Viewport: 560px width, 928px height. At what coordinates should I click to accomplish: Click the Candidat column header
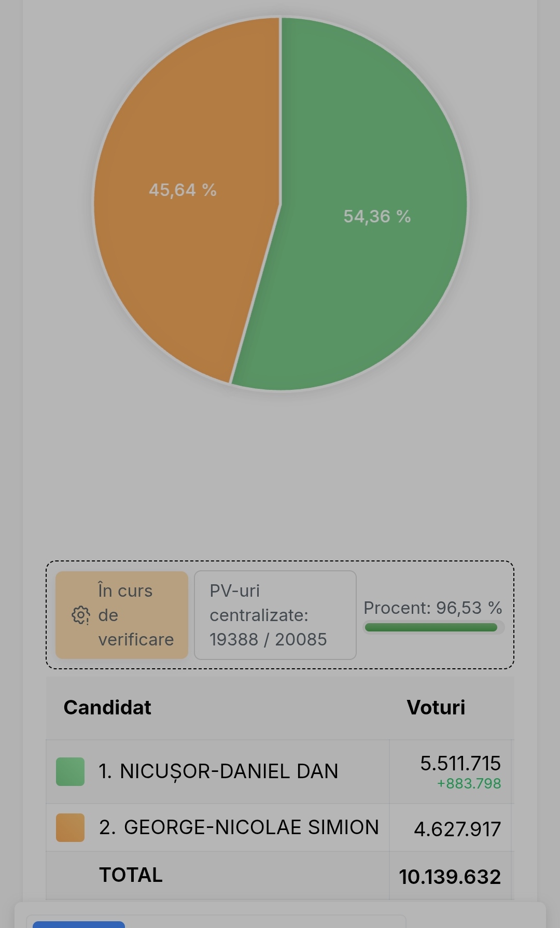point(107,708)
